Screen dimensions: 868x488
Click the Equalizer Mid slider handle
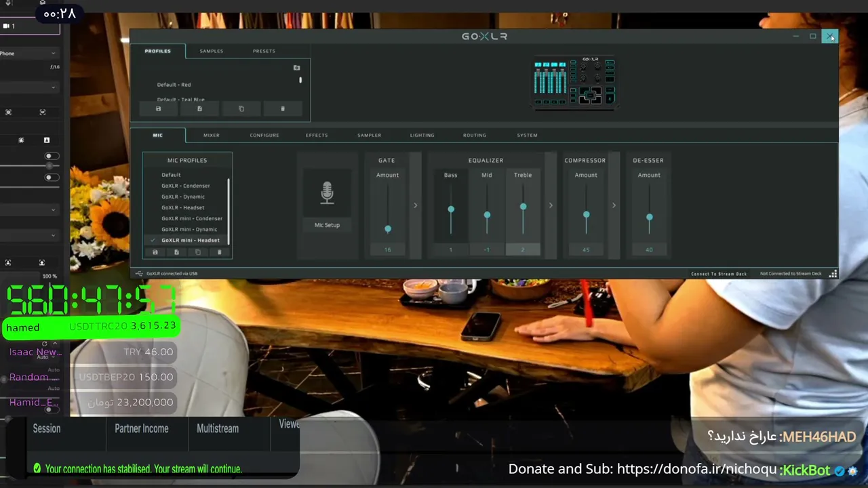coord(487,215)
